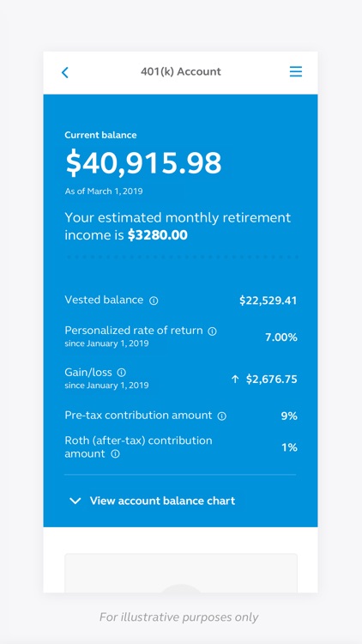Click info icon beside Roth contribution amount

tap(116, 454)
